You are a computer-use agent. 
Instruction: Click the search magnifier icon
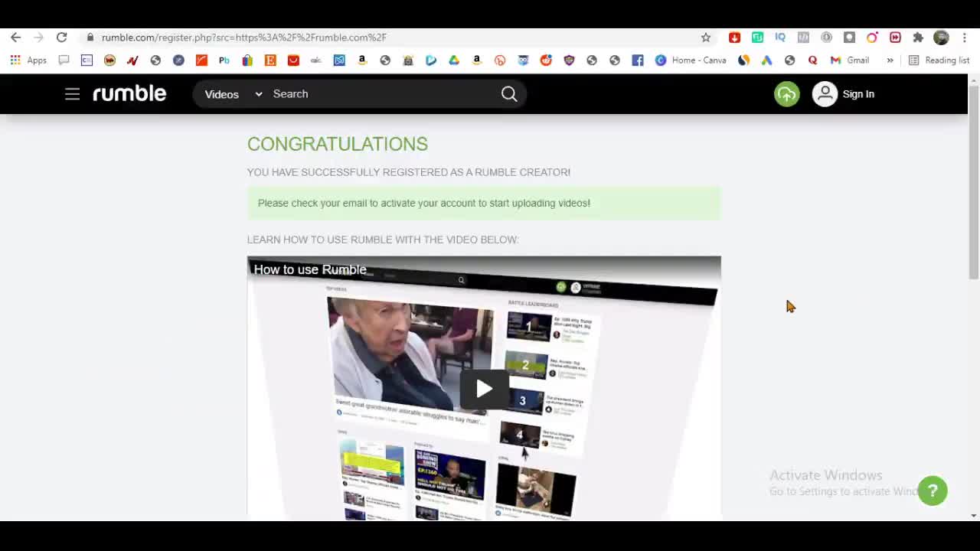(x=509, y=94)
